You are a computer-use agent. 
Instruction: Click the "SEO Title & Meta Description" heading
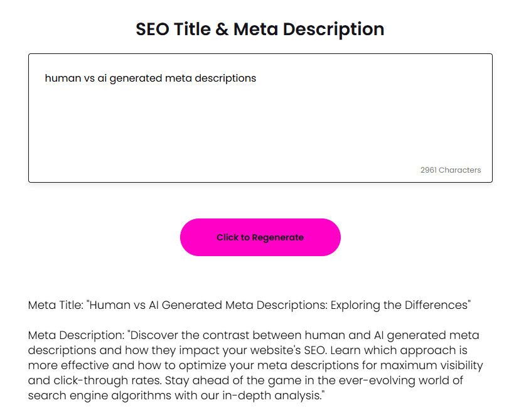[x=260, y=29]
